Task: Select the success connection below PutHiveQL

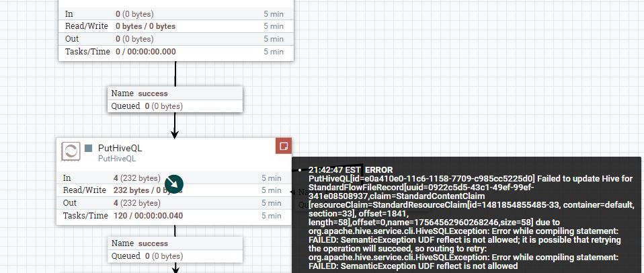Action: [175, 249]
